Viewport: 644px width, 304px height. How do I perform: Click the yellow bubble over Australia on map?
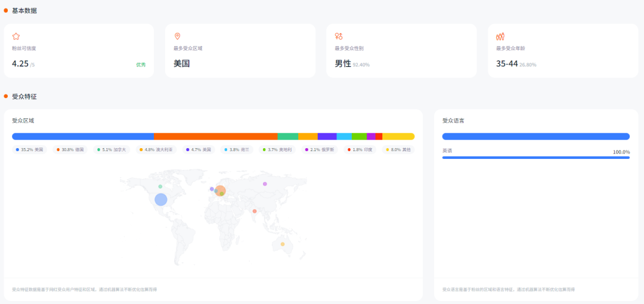point(283,244)
